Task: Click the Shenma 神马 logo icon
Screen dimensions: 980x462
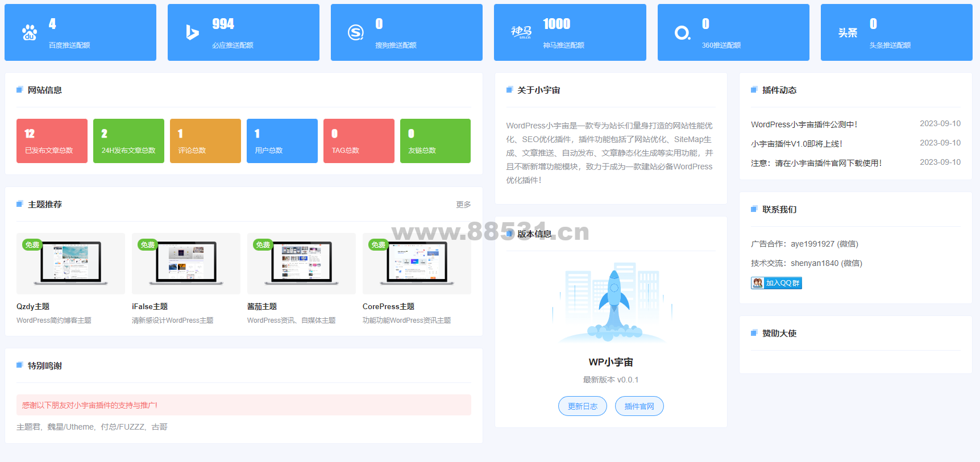Action: click(x=521, y=32)
